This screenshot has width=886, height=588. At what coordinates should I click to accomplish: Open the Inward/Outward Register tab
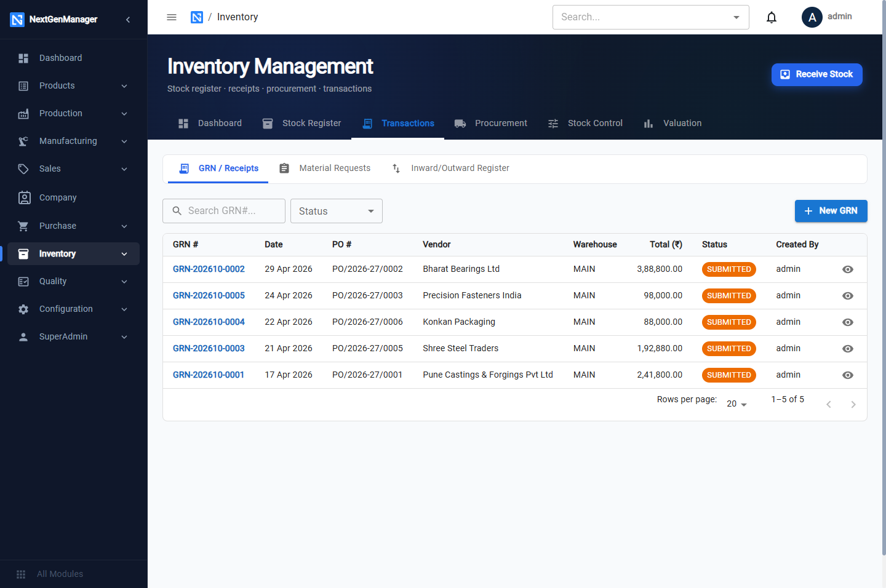[450, 169]
